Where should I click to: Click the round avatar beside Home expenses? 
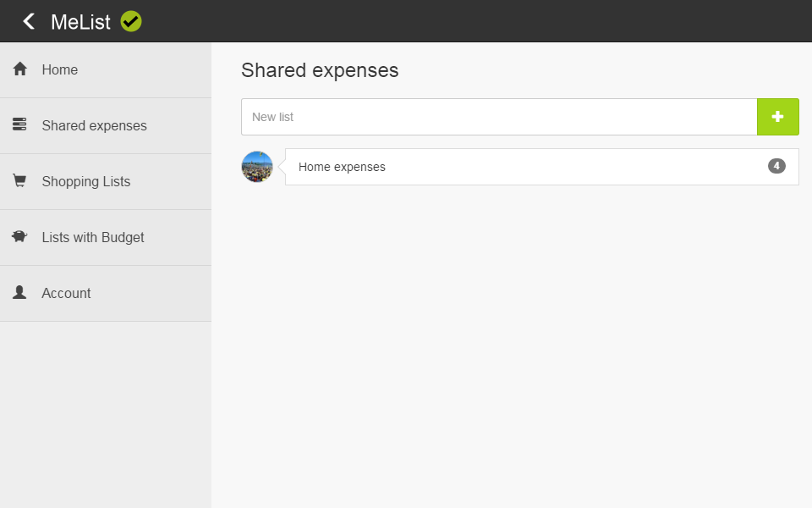[257, 167]
